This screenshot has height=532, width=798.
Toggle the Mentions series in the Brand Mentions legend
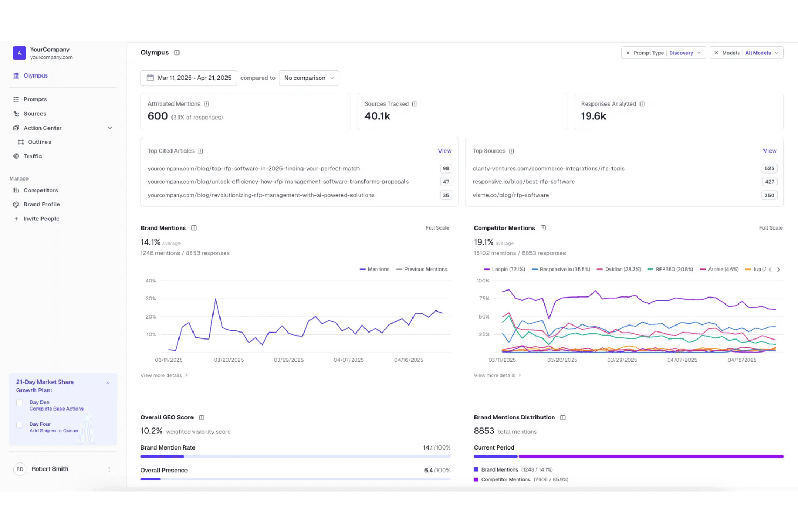374,270
